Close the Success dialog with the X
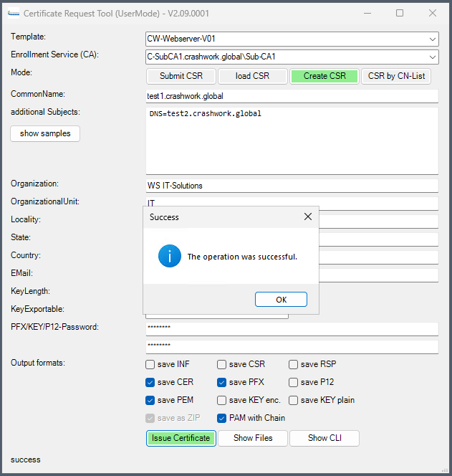The width and height of the screenshot is (452, 476). click(308, 216)
